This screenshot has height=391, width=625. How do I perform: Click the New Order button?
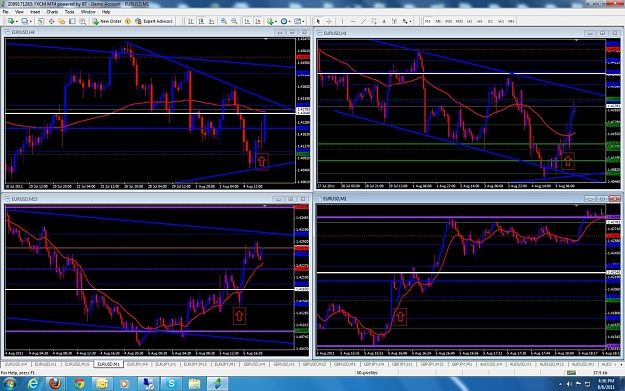(106, 21)
